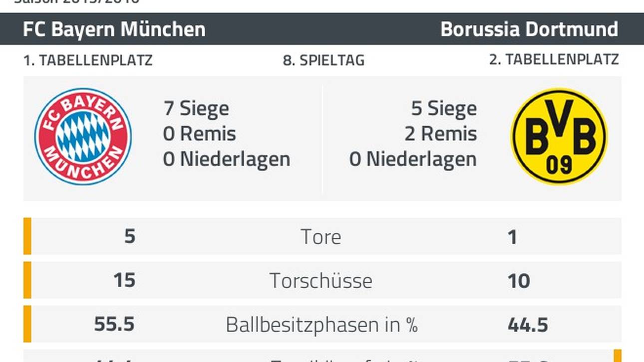
Task: Click the Borussia Dortmund BVB 09 logo
Action: (x=559, y=137)
